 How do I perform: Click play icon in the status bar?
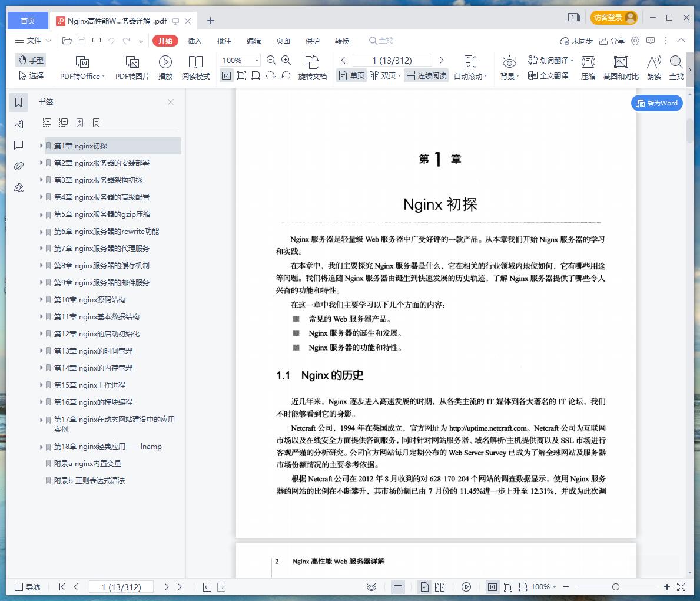[x=466, y=587]
